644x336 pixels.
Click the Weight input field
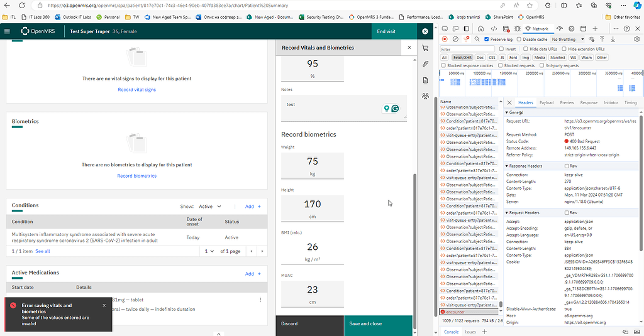[312, 165]
